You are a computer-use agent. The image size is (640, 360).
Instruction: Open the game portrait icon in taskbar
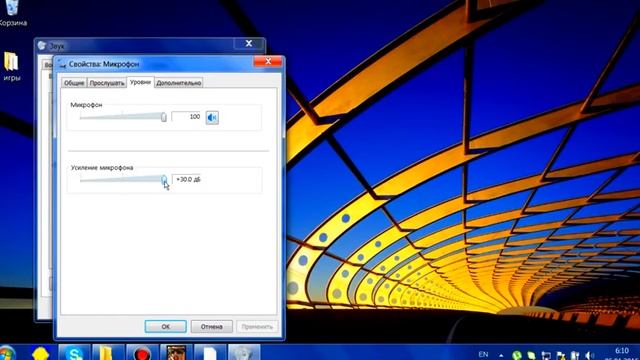176,353
